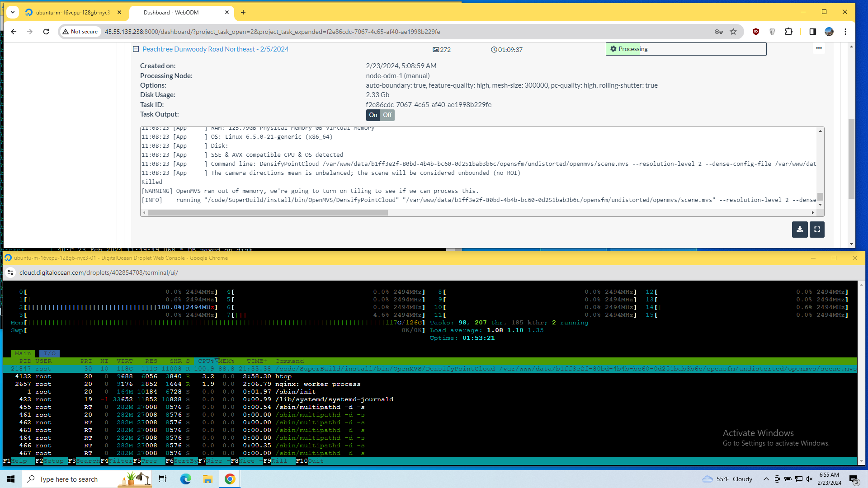Click the Windows taskbar search box
This screenshot has width=868, height=488.
click(87, 479)
